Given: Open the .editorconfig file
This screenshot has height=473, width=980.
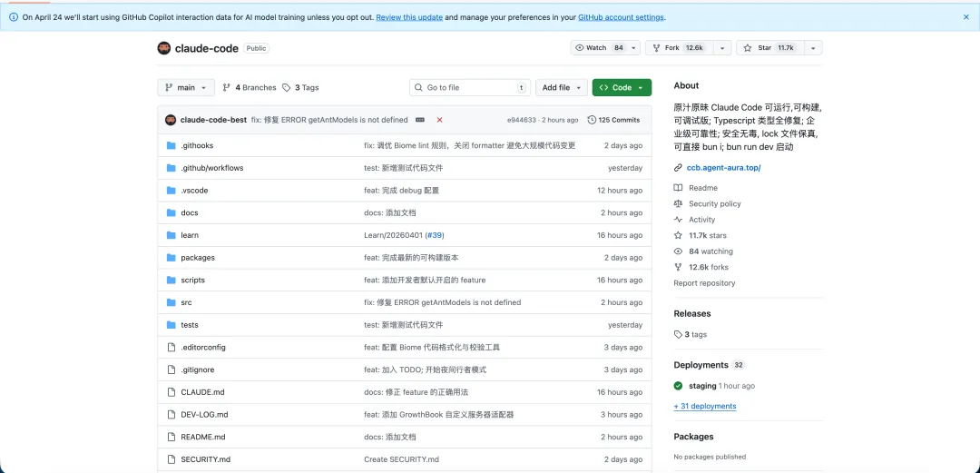Looking at the screenshot, I should (203, 347).
